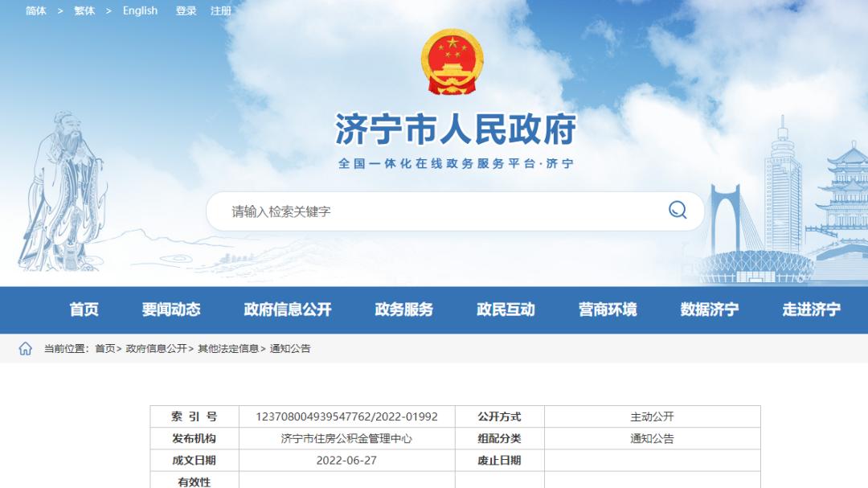Switch to the English version of the site
Screen dimensions: 868x488
coord(141,11)
